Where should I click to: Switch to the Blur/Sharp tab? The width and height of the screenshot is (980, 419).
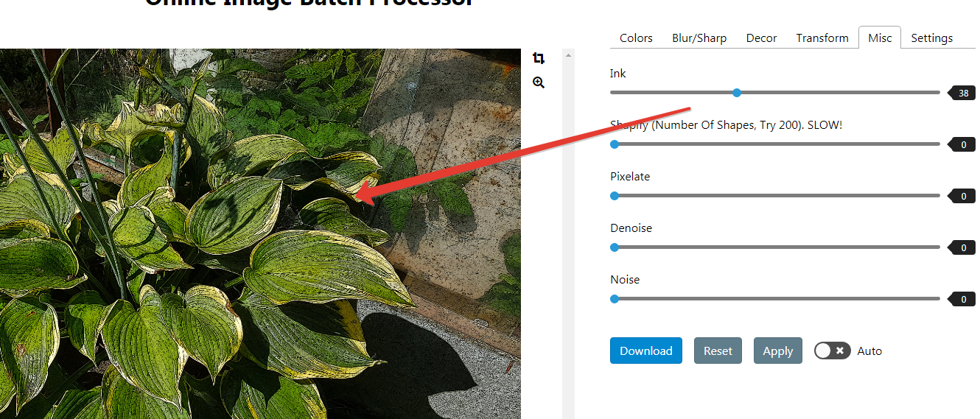coord(699,38)
